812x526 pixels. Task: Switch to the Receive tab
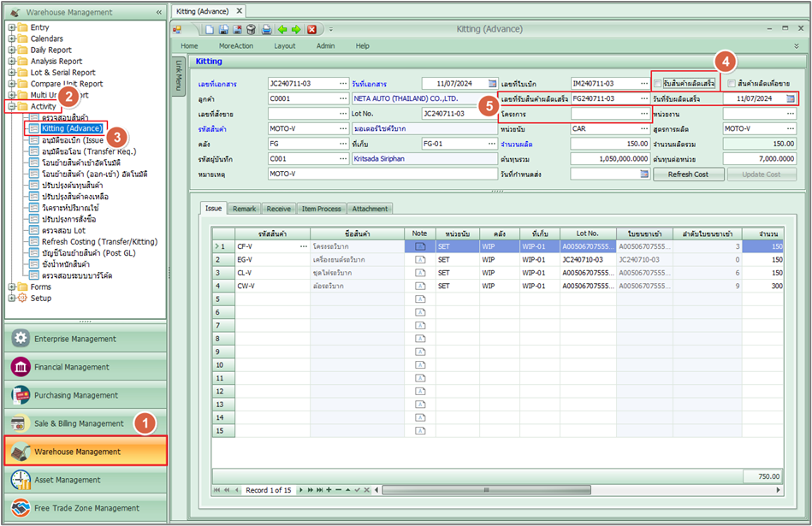tap(278, 209)
